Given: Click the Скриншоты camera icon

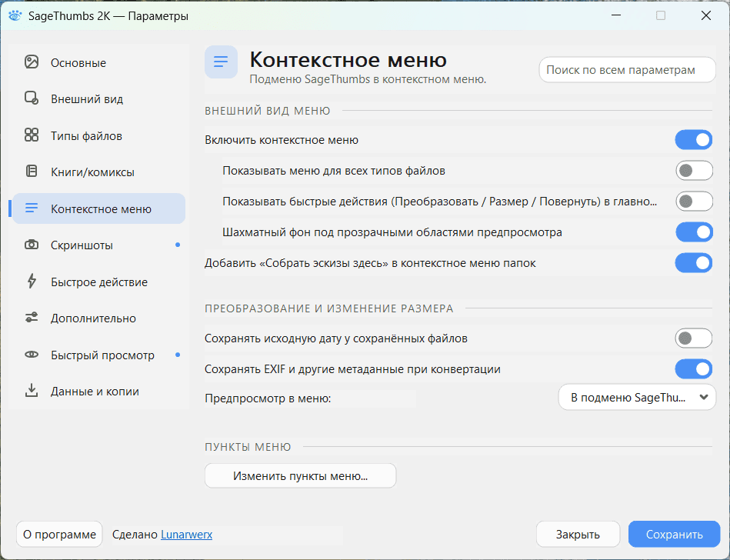Looking at the screenshot, I should (x=32, y=245).
